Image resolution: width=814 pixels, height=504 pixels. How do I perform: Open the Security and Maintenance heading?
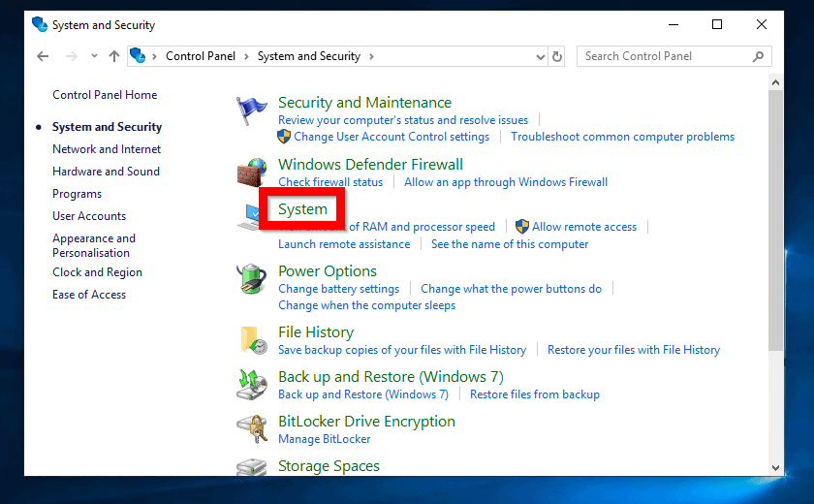tap(365, 102)
